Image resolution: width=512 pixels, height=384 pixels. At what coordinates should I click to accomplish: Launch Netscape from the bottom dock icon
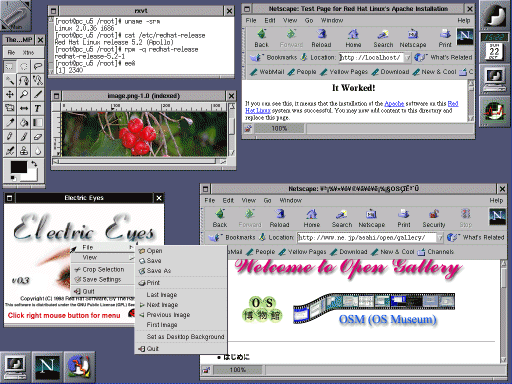[x=47, y=367]
